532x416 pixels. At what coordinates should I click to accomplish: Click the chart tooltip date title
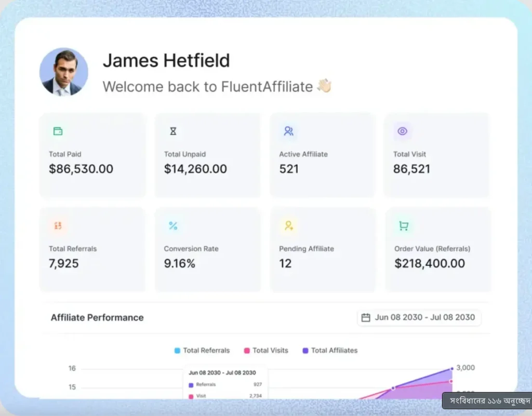tap(222, 373)
